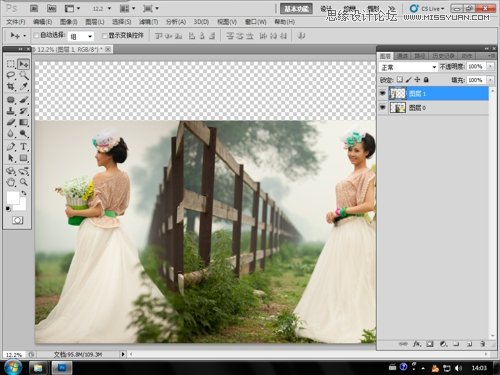Select the Hand tool
This screenshot has width=500, height=375.
pos(11,182)
